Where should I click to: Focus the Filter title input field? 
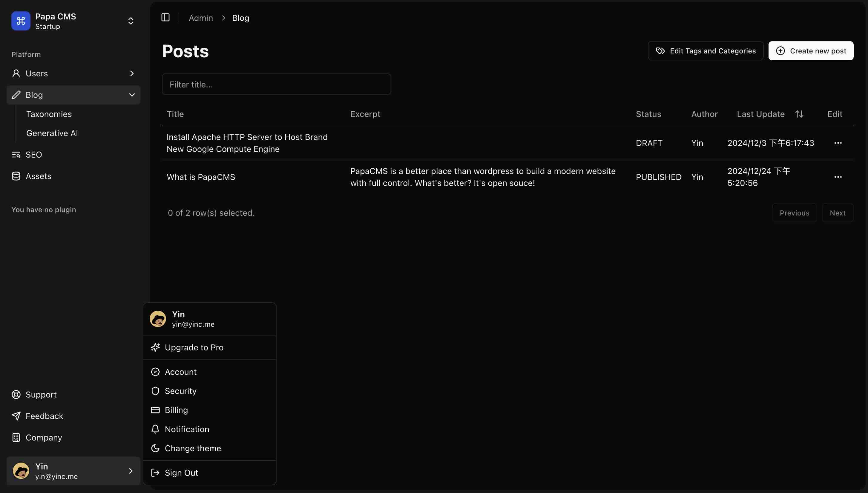click(276, 84)
